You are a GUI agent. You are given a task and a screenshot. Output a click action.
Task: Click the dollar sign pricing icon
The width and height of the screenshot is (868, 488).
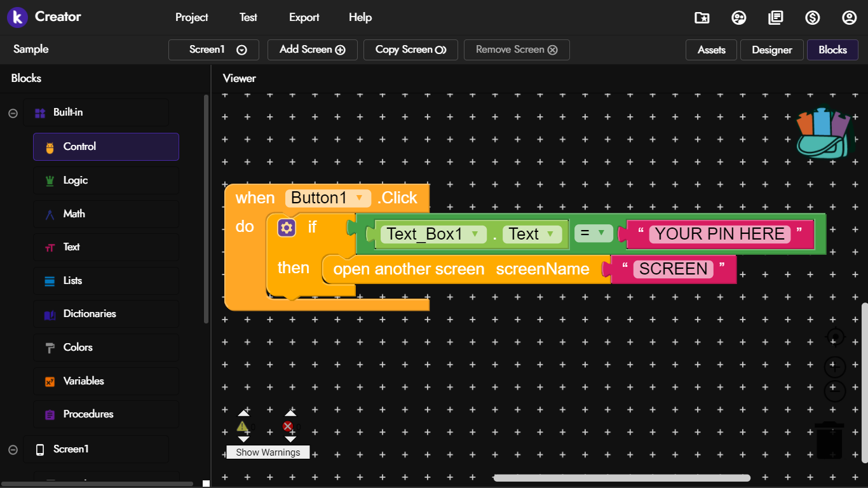pos(812,18)
